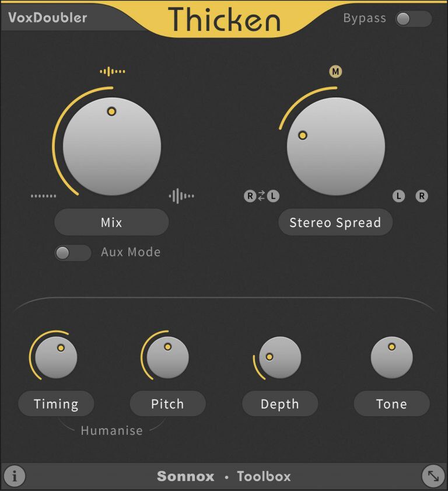Click the Pitch label button

point(167,403)
